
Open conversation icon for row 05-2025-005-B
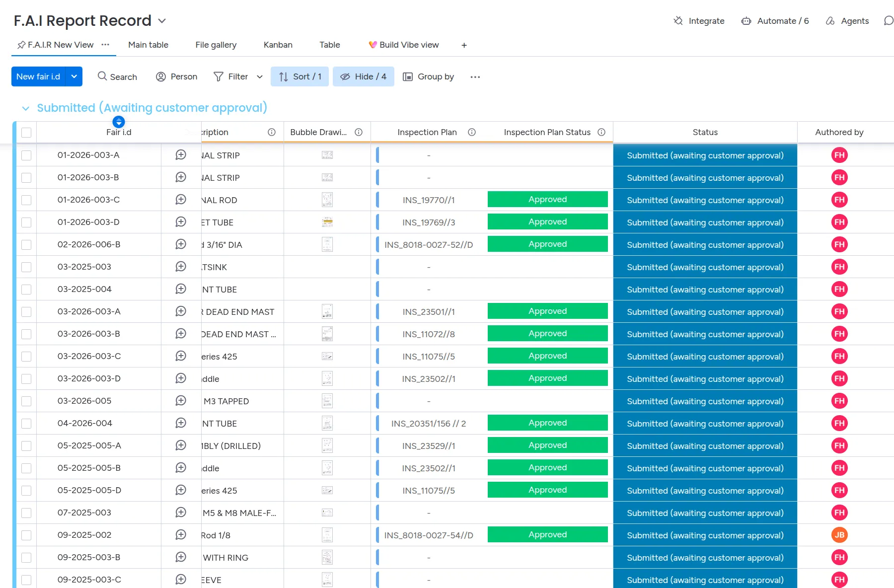click(x=181, y=468)
